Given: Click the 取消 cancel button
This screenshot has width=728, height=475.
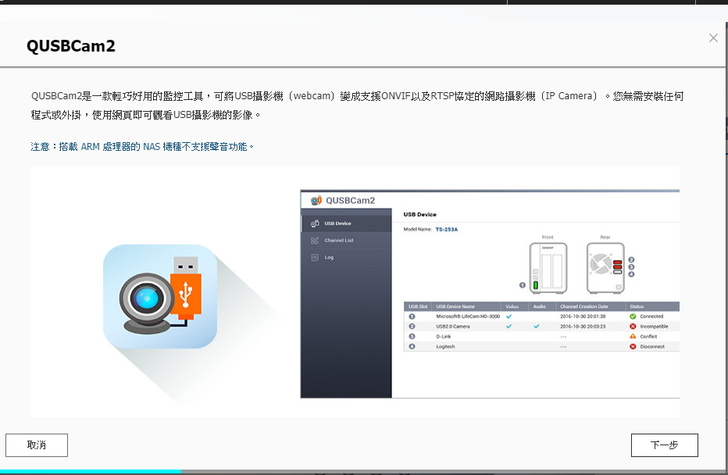Looking at the screenshot, I should [37, 445].
